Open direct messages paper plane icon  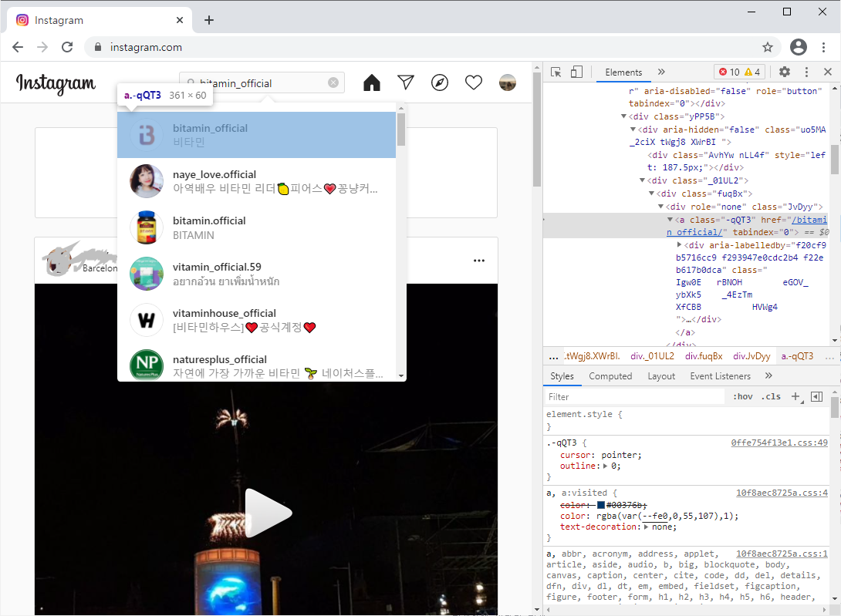pos(406,82)
